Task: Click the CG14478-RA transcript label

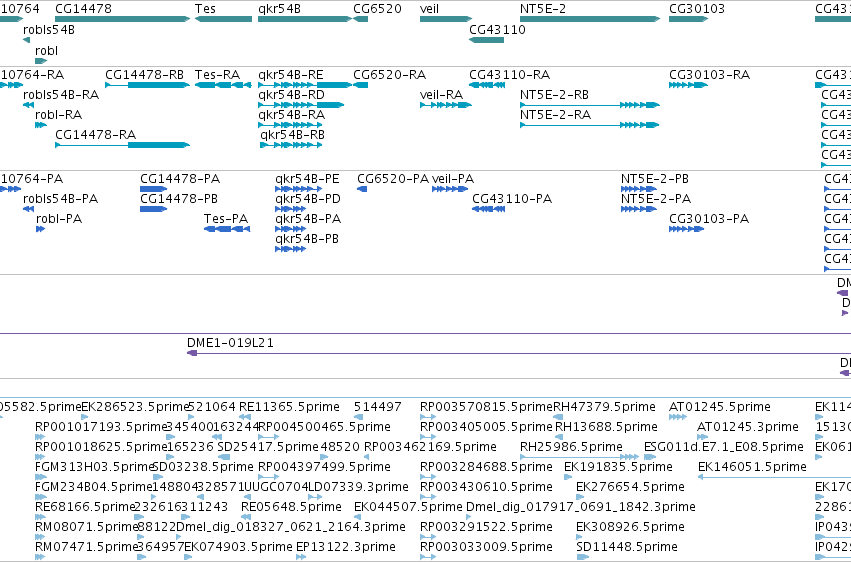Action: point(96,135)
